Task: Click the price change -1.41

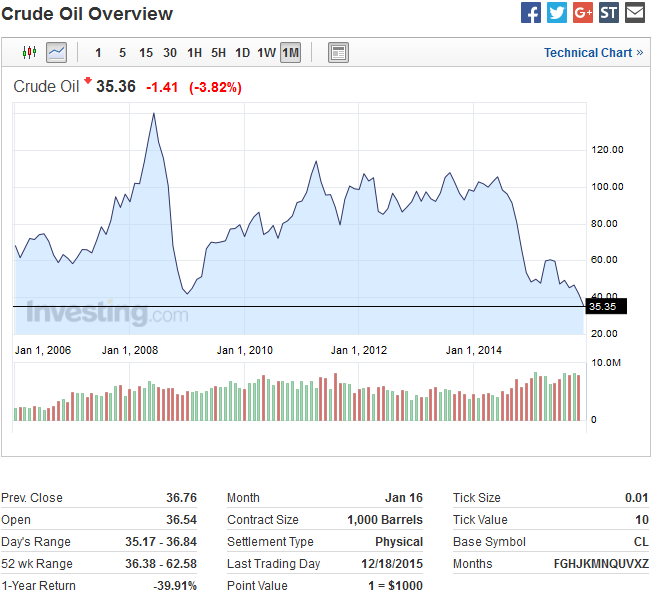Action: click(x=162, y=87)
